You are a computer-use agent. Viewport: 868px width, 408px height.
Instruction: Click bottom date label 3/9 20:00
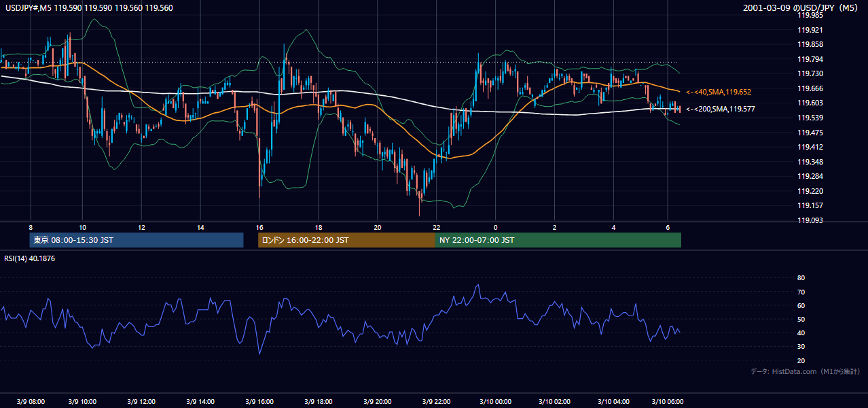pos(378,401)
